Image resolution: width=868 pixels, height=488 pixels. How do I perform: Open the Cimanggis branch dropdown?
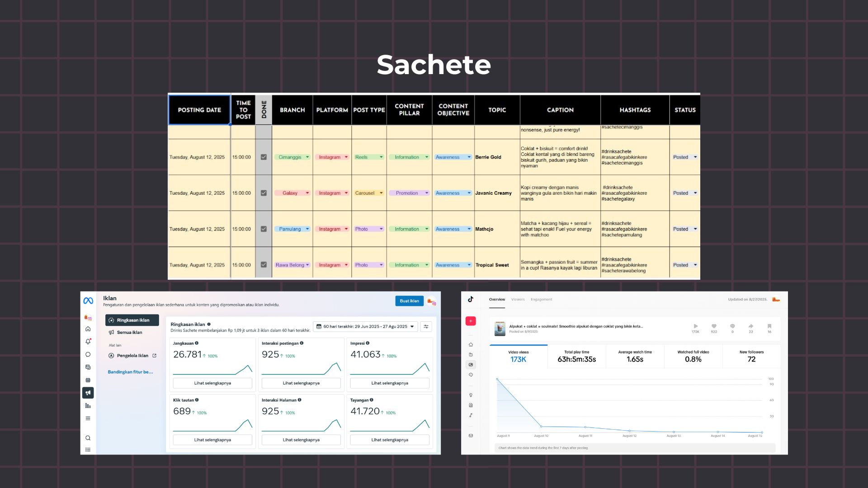pos(292,157)
